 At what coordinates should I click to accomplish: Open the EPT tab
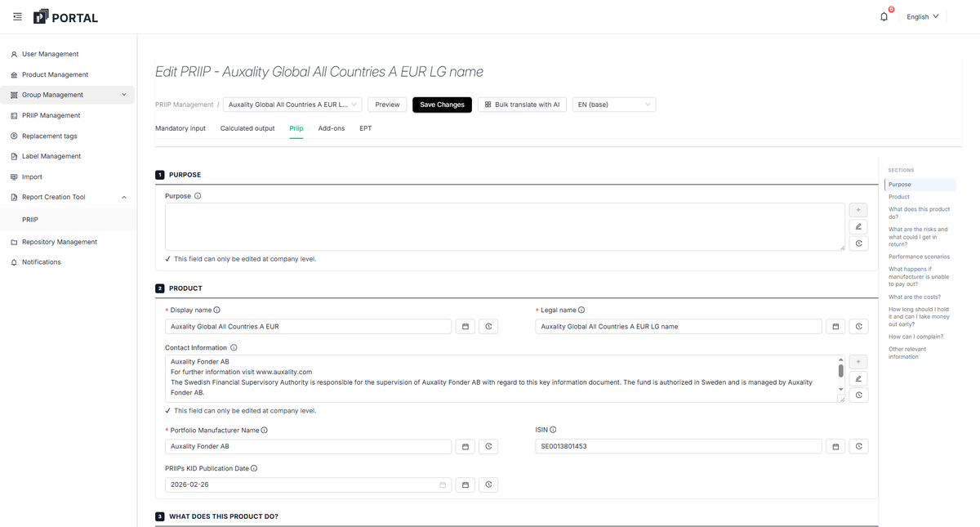tap(365, 128)
